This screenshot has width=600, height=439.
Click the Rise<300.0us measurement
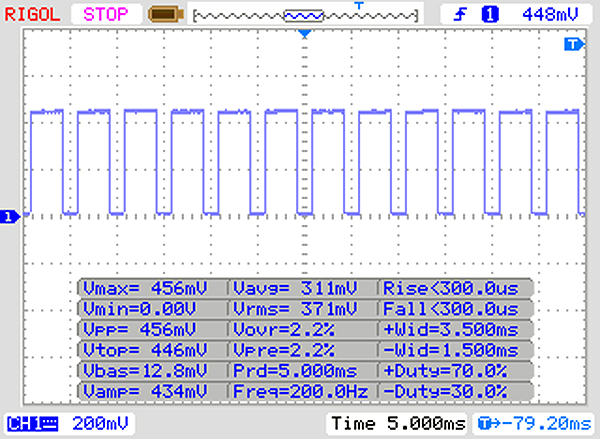pyautogui.click(x=451, y=288)
